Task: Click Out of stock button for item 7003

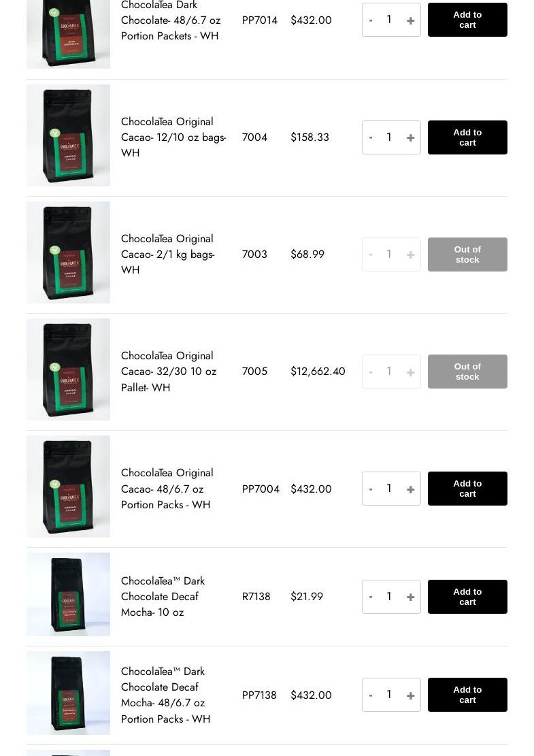Action: coord(467,254)
